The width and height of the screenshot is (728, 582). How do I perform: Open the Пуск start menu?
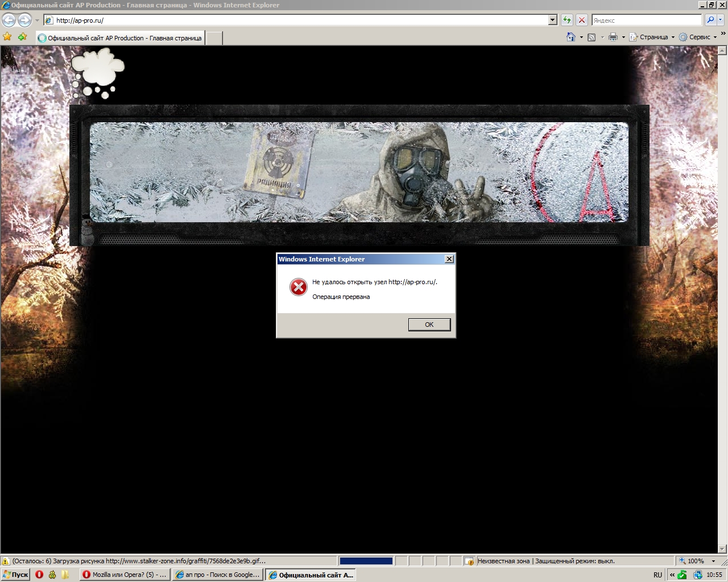pyautogui.click(x=15, y=575)
